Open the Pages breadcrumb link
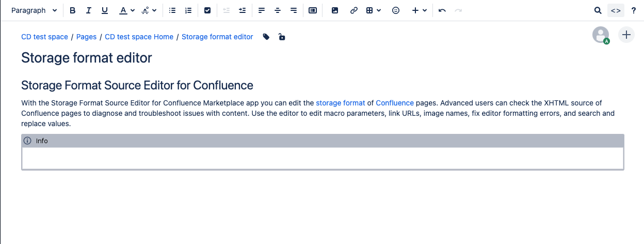The width and height of the screenshot is (644, 244). (87, 37)
